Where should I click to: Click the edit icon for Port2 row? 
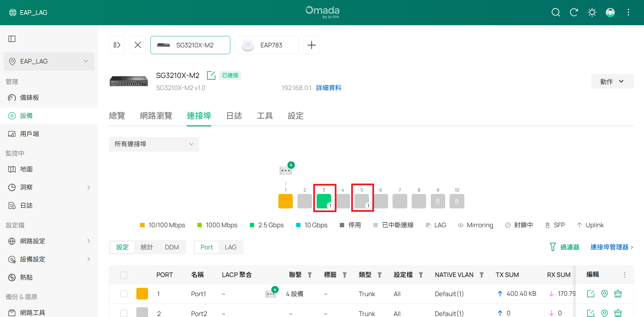pos(591,313)
